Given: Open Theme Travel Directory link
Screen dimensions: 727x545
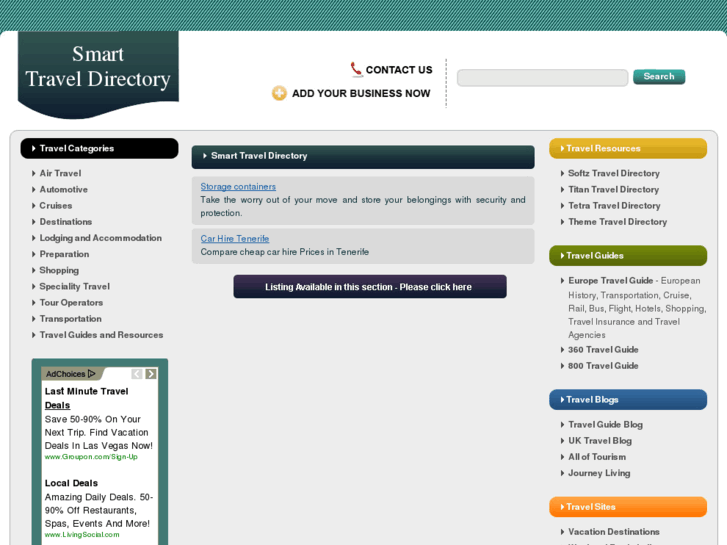Looking at the screenshot, I should point(618,222).
